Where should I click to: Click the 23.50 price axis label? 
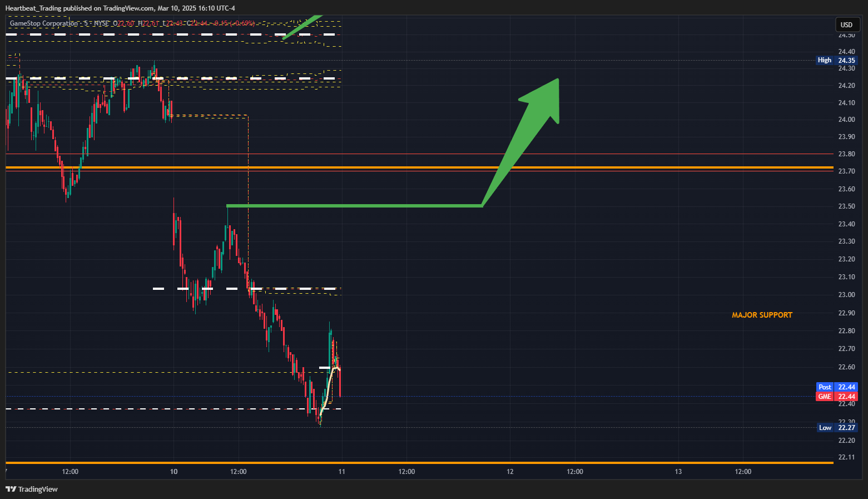[x=846, y=206]
